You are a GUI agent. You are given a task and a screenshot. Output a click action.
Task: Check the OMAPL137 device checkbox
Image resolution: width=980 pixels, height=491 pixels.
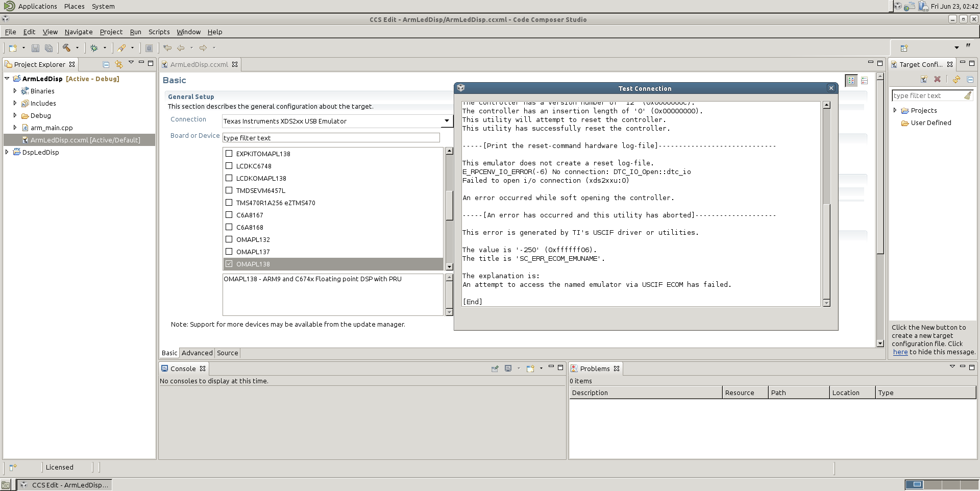point(229,252)
